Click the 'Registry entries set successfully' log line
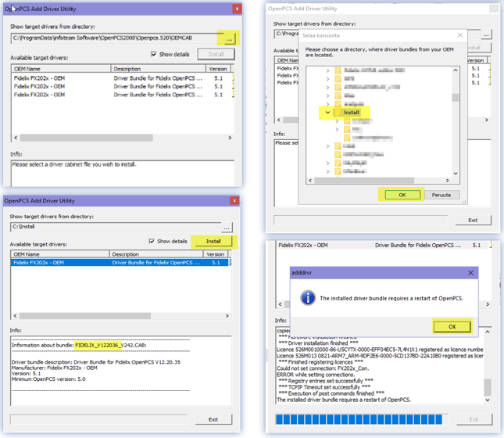The height and width of the screenshot is (438, 504). tap(326, 381)
